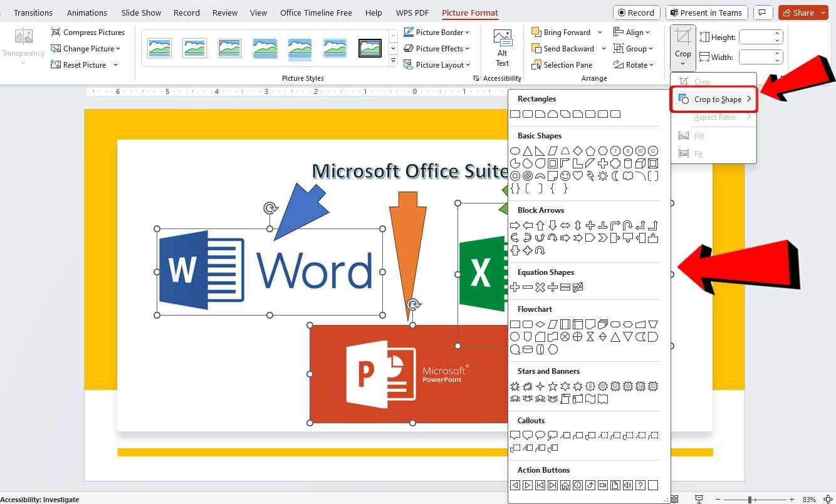Expand the Picture Styles gallery More arrow
Viewport: 836px width, 504px height.
coord(393,61)
